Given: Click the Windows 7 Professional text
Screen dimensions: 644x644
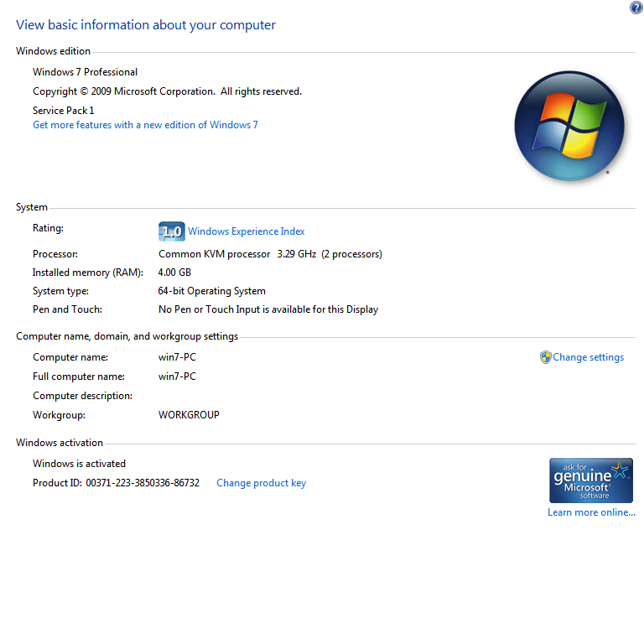Looking at the screenshot, I should [x=85, y=72].
